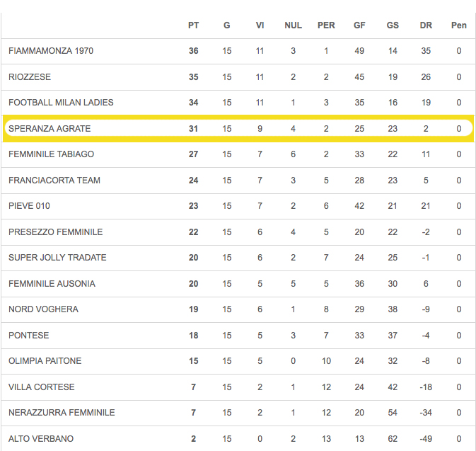Select SUPER JOLLY TRADATE team

(x=57, y=258)
